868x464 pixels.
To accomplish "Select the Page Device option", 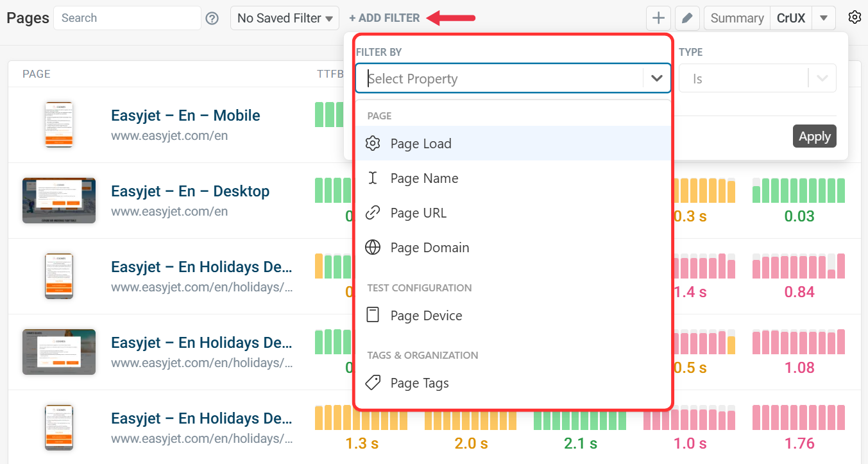I will [x=426, y=316].
